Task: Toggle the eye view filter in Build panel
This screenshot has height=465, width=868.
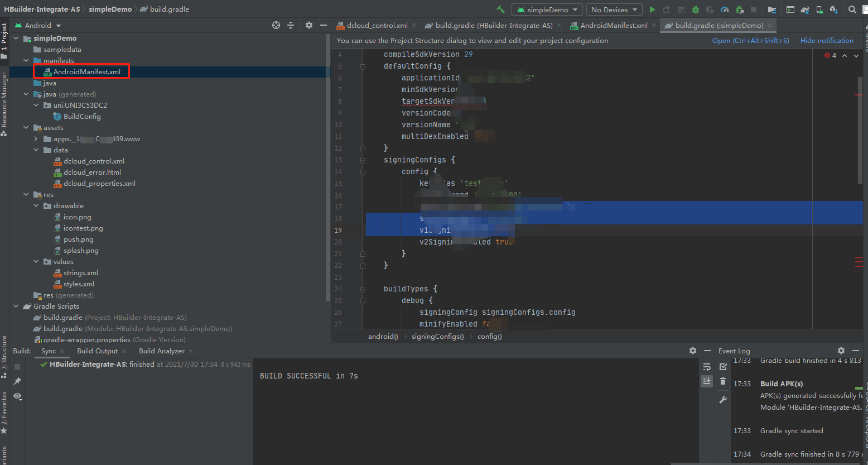Action: coord(17,396)
